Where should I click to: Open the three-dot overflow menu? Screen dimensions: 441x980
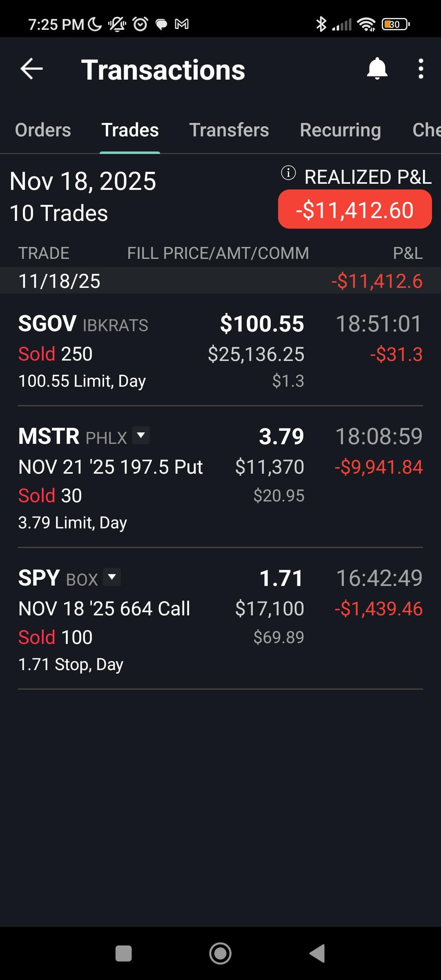(421, 69)
